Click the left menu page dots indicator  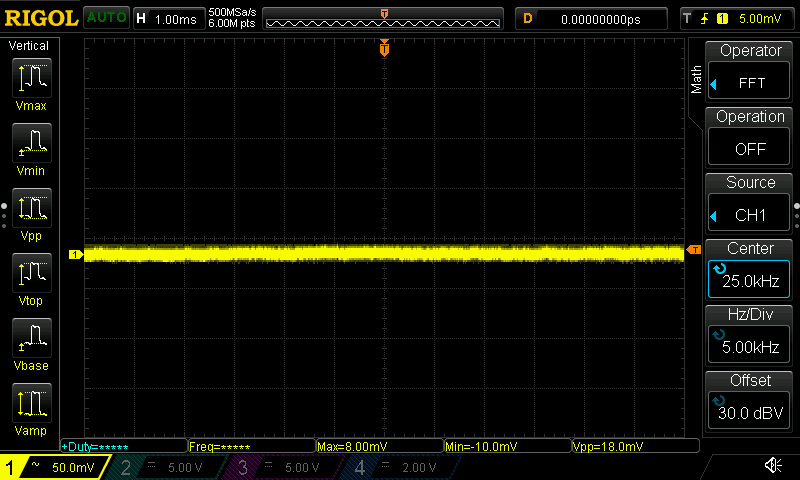(x=4, y=216)
